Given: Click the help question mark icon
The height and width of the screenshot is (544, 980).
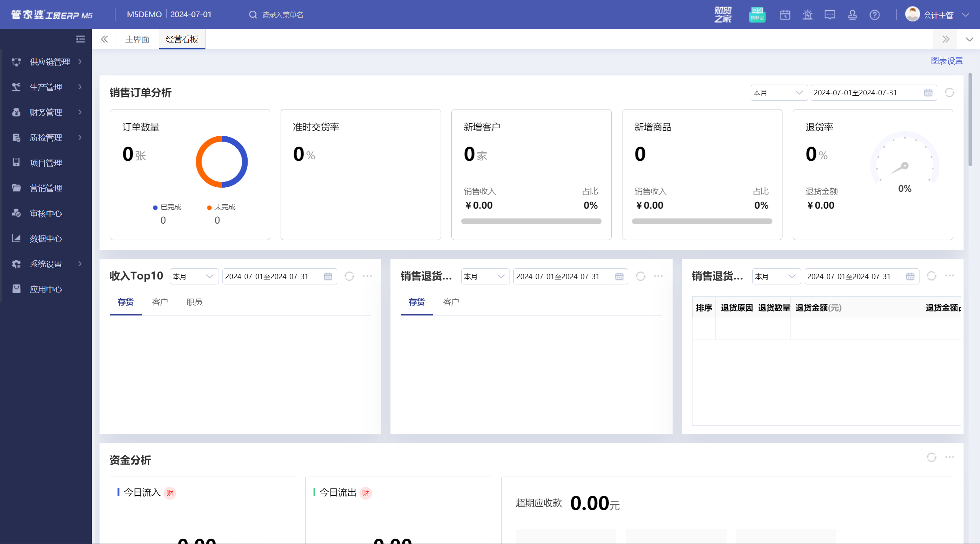Looking at the screenshot, I should point(874,15).
